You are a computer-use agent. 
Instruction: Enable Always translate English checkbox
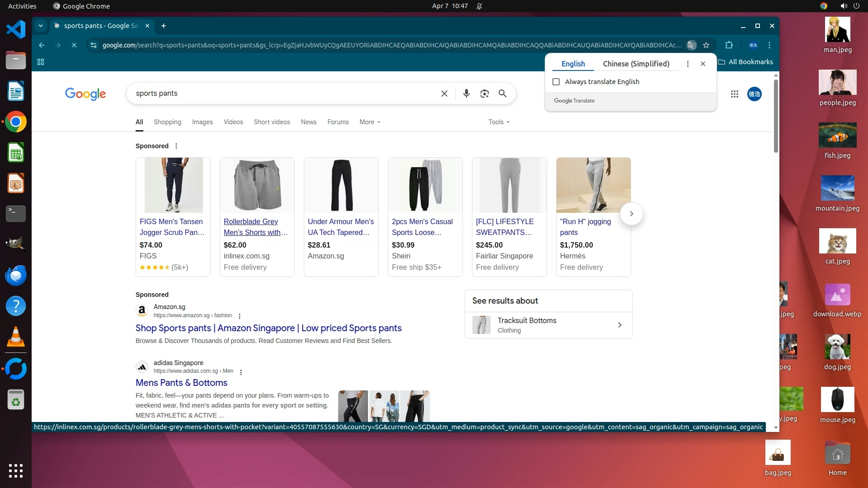pos(556,82)
